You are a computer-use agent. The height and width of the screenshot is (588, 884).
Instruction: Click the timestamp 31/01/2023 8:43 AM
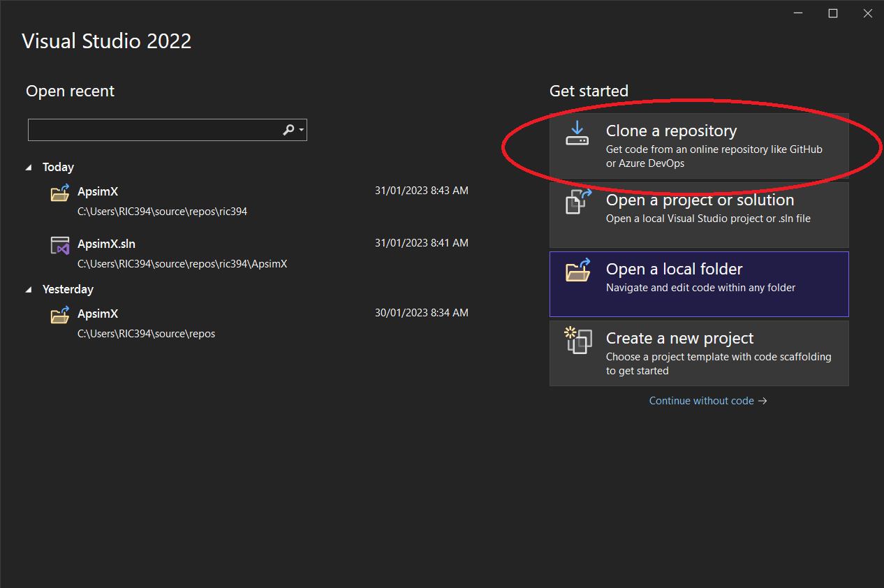[422, 190]
